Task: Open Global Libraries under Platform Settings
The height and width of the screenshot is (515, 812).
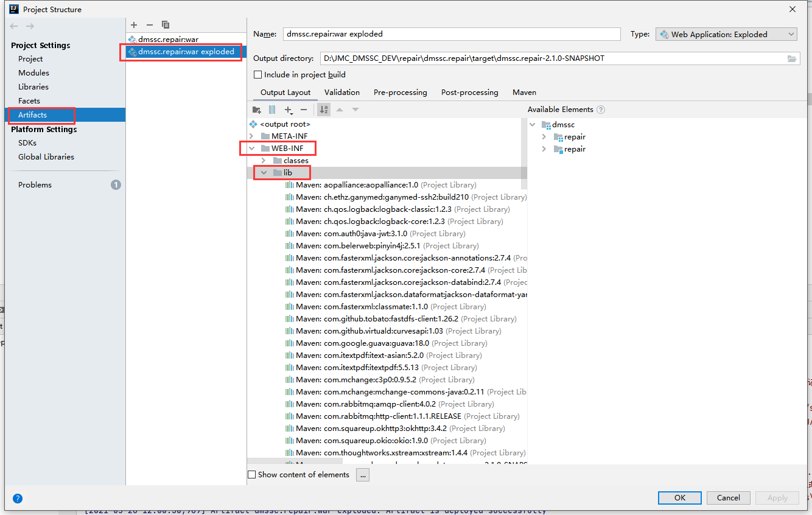Action: (x=46, y=157)
